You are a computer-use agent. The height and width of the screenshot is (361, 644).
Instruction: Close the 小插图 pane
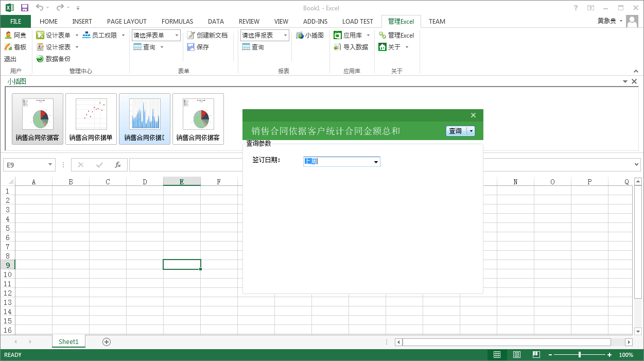click(x=634, y=81)
